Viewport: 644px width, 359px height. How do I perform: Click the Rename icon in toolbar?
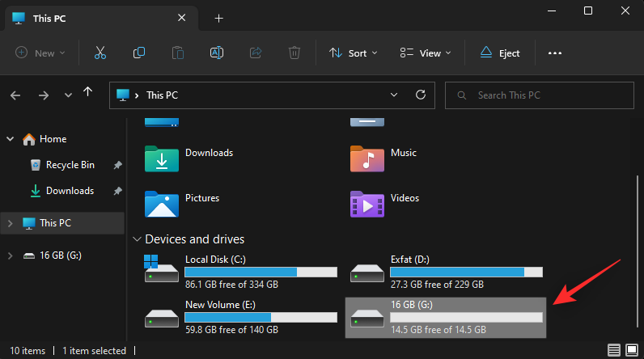(x=217, y=53)
